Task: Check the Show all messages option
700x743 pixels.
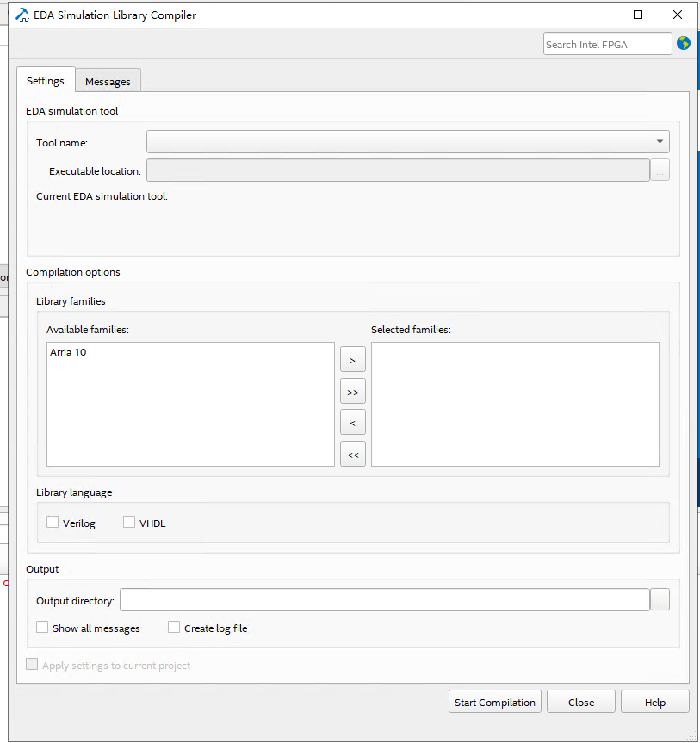Action: [42, 627]
